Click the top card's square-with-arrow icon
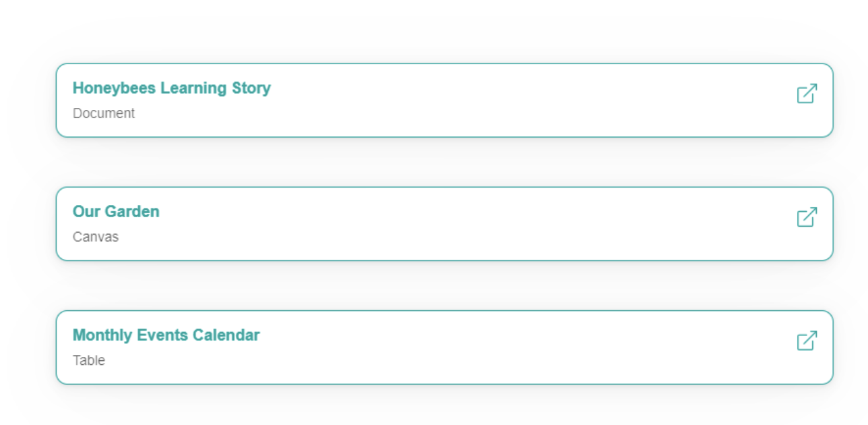 tap(807, 94)
